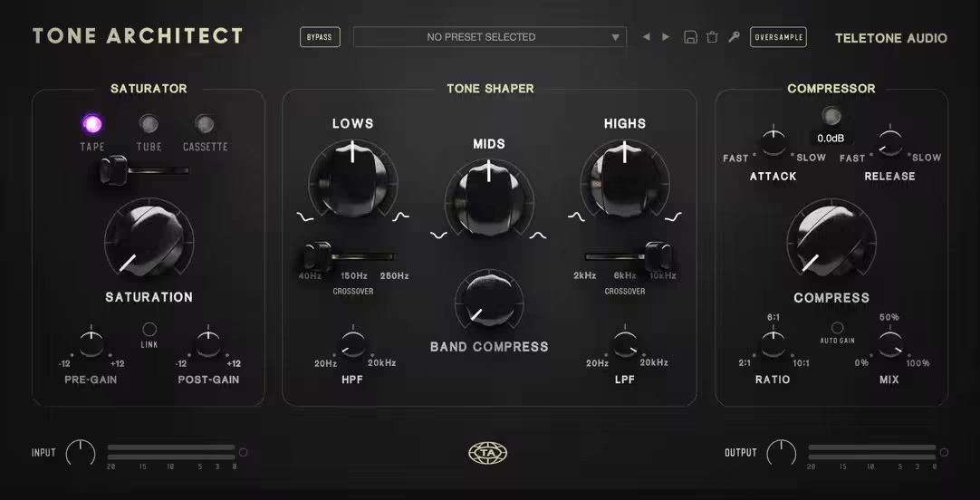Click the 2kHz crossover label
This screenshot has height=500, width=980.
point(584,275)
